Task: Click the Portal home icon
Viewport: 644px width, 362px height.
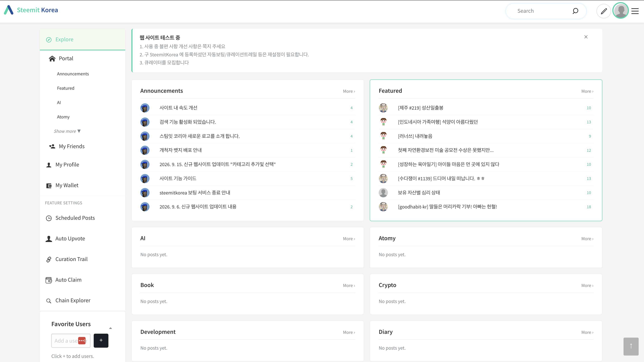Action: pyautogui.click(x=52, y=58)
